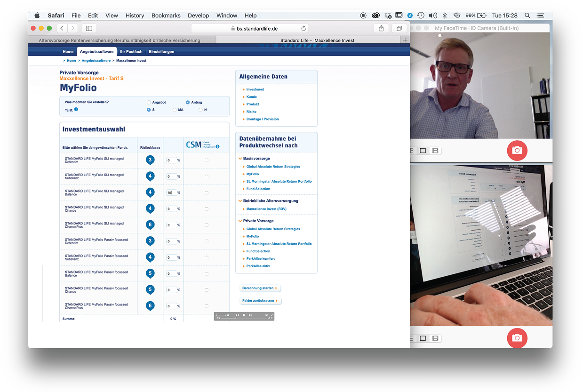Image resolution: width=583 pixels, height=392 pixels.
Task: Select the Antrag radio button
Action: click(188, 102)
